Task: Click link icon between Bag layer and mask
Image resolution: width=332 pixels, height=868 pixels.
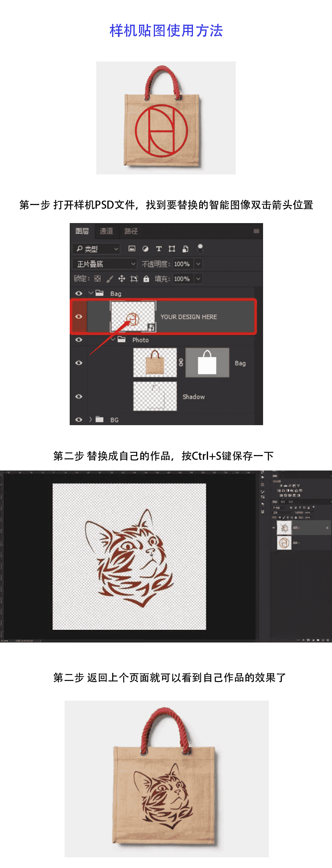Action: 181,362
